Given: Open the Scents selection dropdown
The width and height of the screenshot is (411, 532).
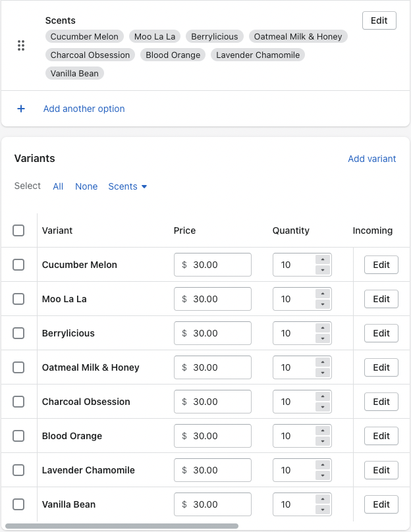Looking at the screenshot, I should click(127, 186).
